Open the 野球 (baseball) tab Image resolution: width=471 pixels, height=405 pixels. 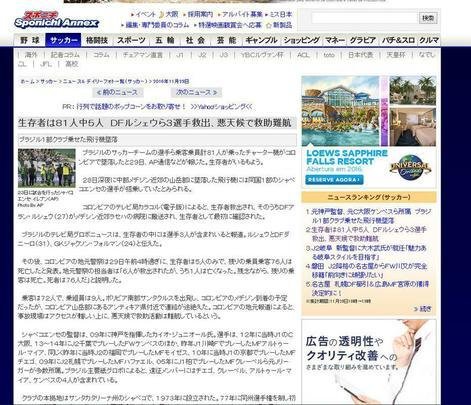pyautogui.click(x=30, y=40)
